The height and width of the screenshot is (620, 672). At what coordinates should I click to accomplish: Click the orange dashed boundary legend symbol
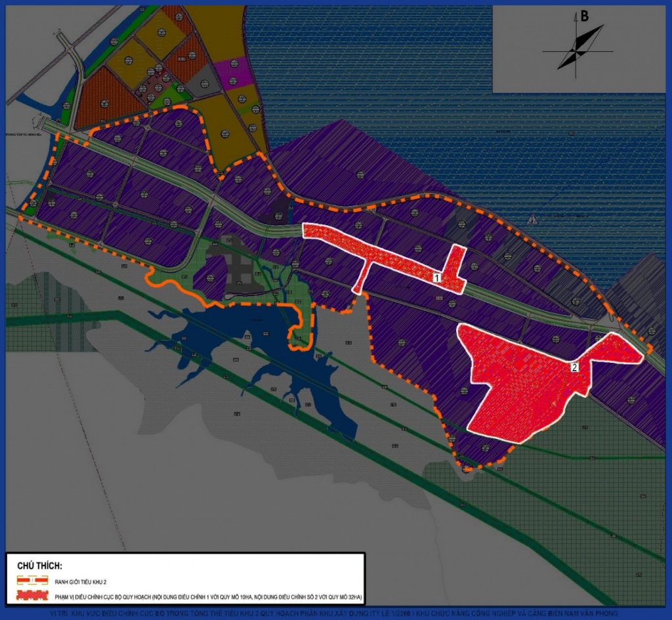(32, 581)
